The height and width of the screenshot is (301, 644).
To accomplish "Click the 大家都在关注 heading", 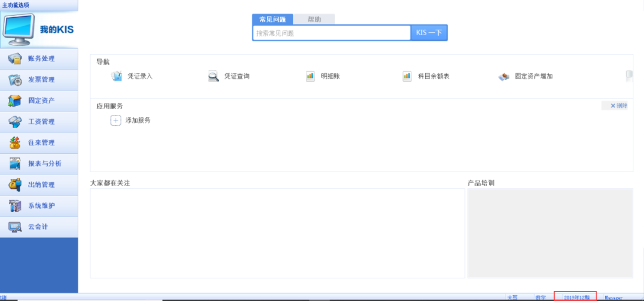I will (110, 183).
